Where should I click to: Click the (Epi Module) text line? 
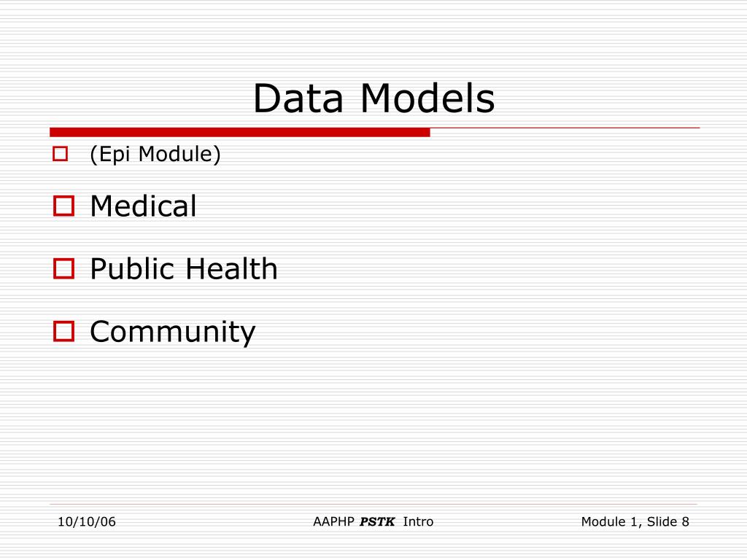[155, 155]
